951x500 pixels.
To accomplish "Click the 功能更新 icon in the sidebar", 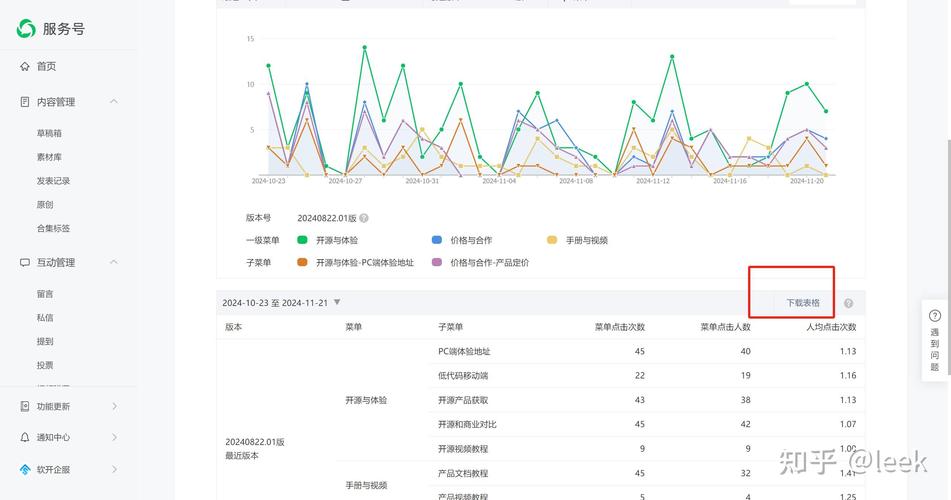I will click(x=25, y=406).
